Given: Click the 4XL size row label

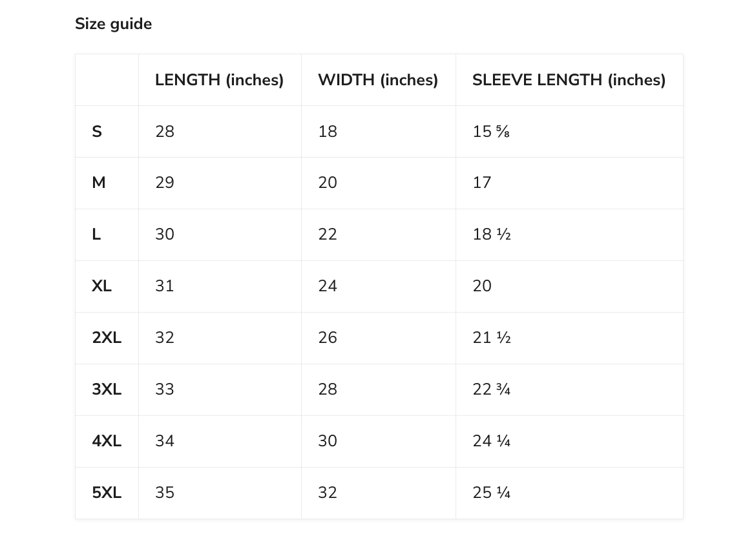Looking at the screenshot, I should pos(107,440).
